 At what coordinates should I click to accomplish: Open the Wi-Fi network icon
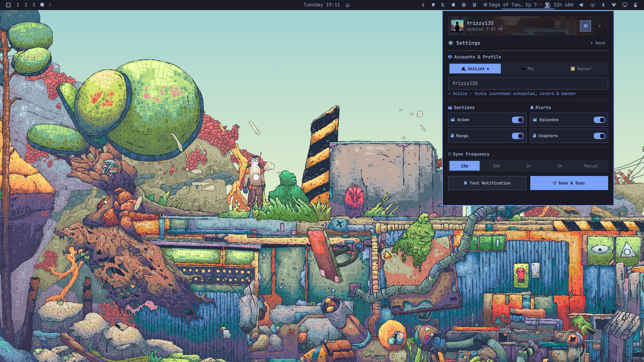614,5
